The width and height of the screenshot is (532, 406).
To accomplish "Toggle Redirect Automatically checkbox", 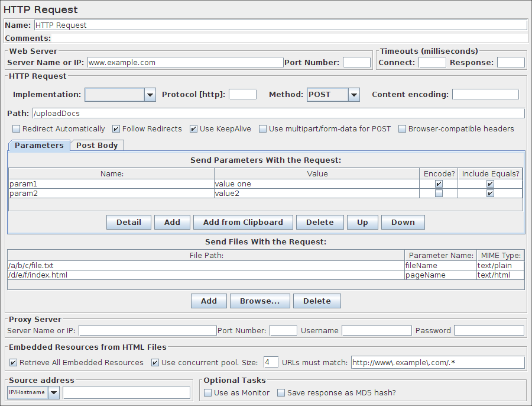I will (x=17, y=129).
